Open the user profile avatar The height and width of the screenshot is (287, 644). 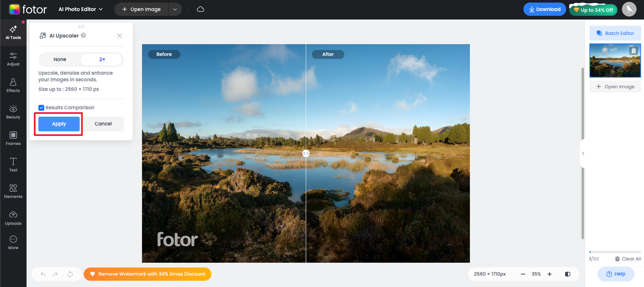click(629, 9)
